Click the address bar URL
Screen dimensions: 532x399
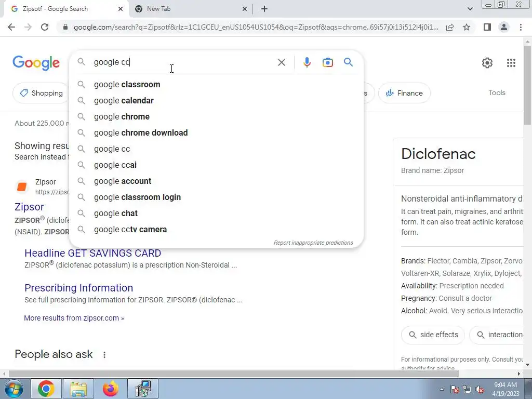click(x=256, y=27)
